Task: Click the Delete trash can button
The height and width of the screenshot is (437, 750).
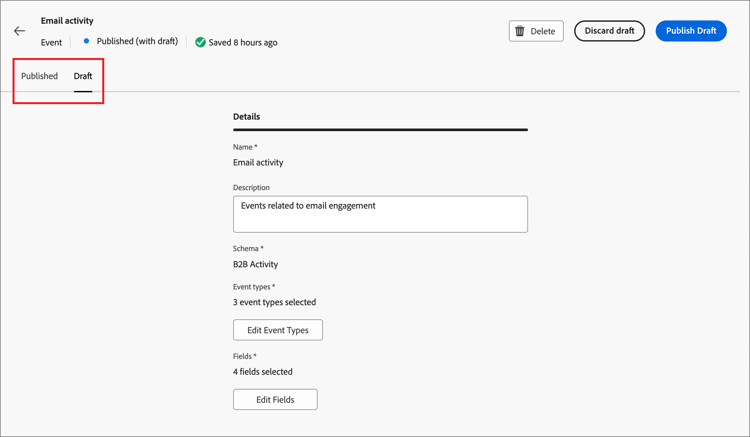Action: click(536, 31)
